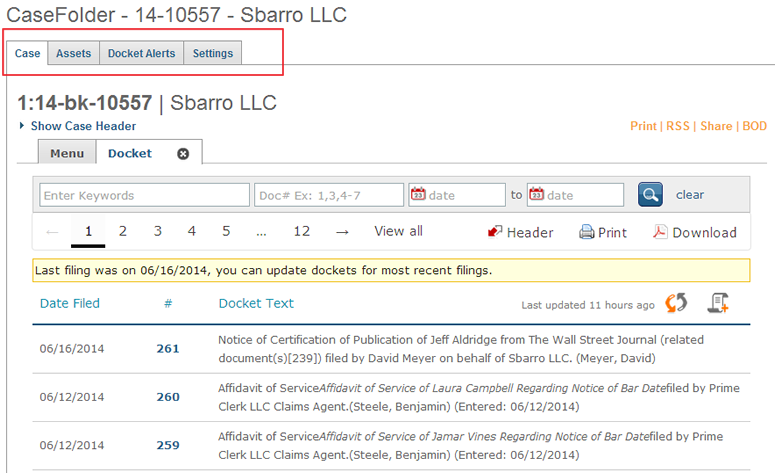This screenshot has height=473, width=775.
Task: Click the CaseFolder page title
Action: 176,15
